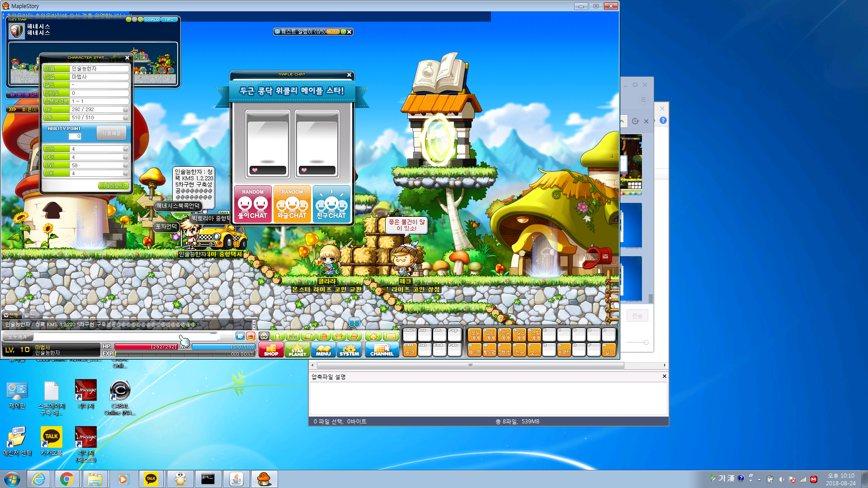
Task: Toggle quest notifier AUTO button
Action: tap(333, 32)
